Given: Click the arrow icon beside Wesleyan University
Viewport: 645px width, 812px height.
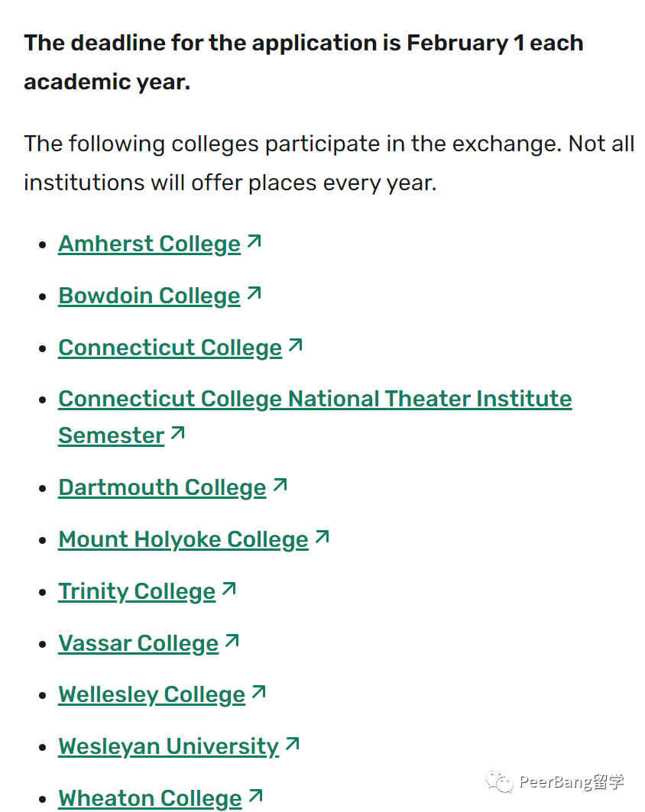Looking at the screenshot, I should (293, 744).
